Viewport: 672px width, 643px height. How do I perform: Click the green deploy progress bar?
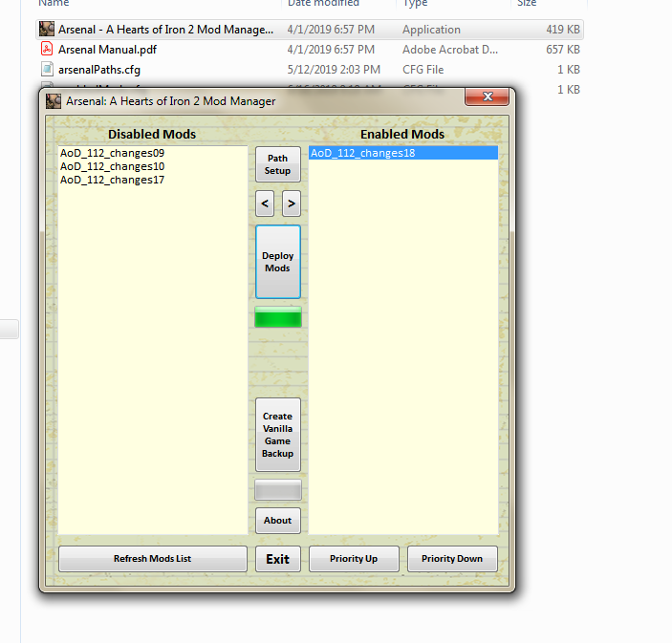(x=278, y=317)
